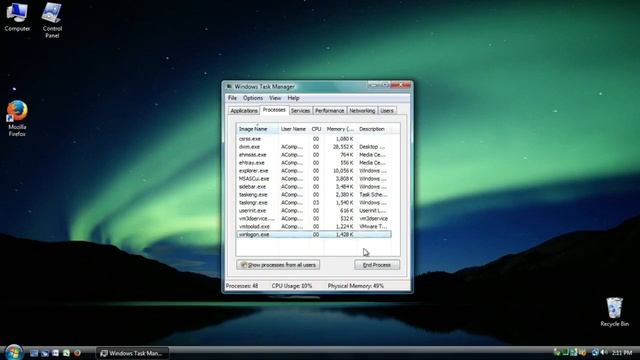Select the vmtoolsd.exe process row
The height and width of the screenshot is (360, 640).
coord(313,227)
